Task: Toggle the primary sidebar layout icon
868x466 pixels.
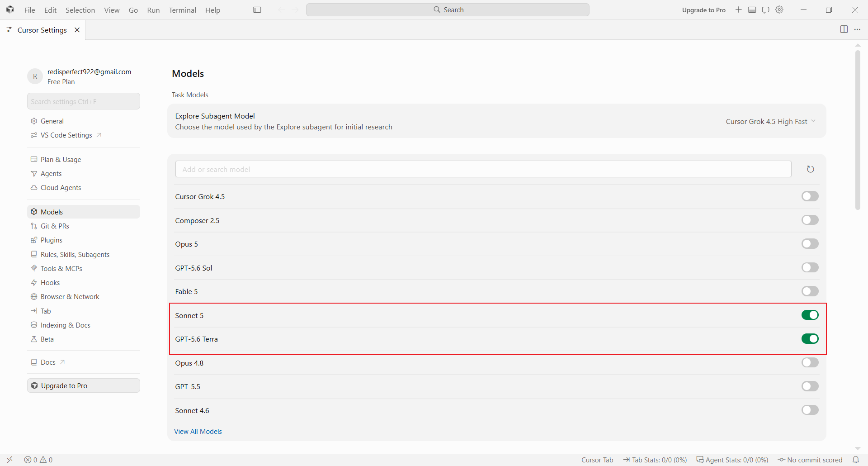Action: pos(257,10)
